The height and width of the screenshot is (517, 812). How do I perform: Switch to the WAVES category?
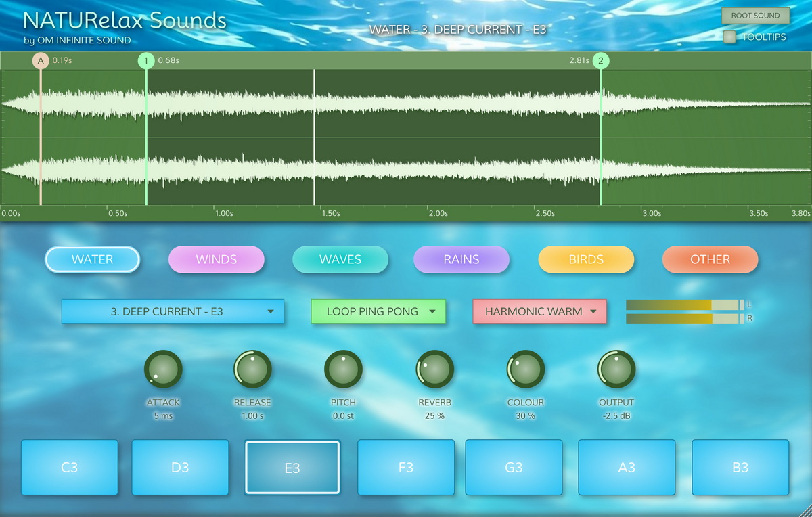[x=340, y=259]
